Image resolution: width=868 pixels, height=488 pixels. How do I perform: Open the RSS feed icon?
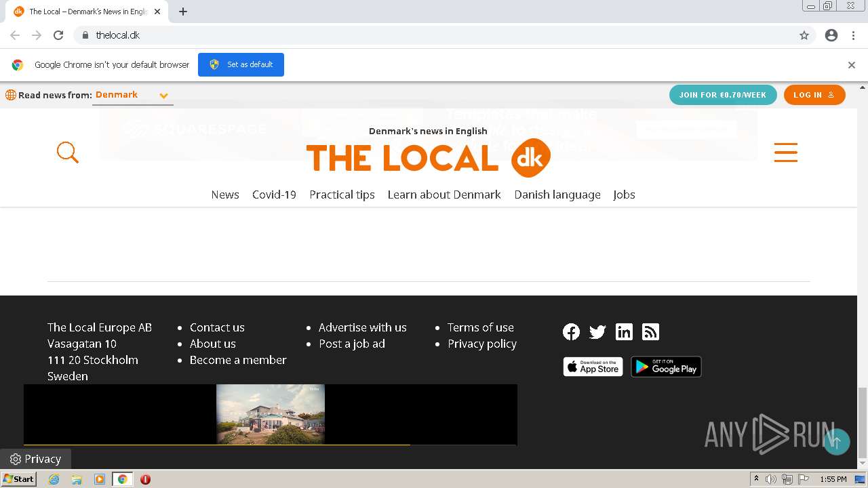650,331
